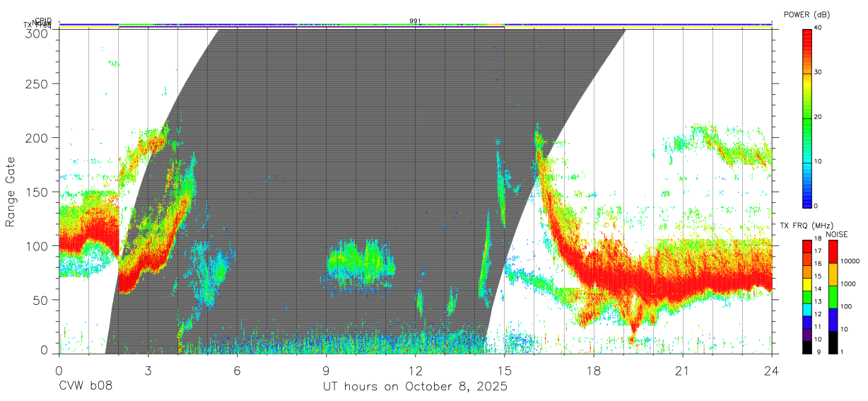Click the POWER (dB) color bar
868x401 pixels.
pyautogui.click(x=807, y=117)
